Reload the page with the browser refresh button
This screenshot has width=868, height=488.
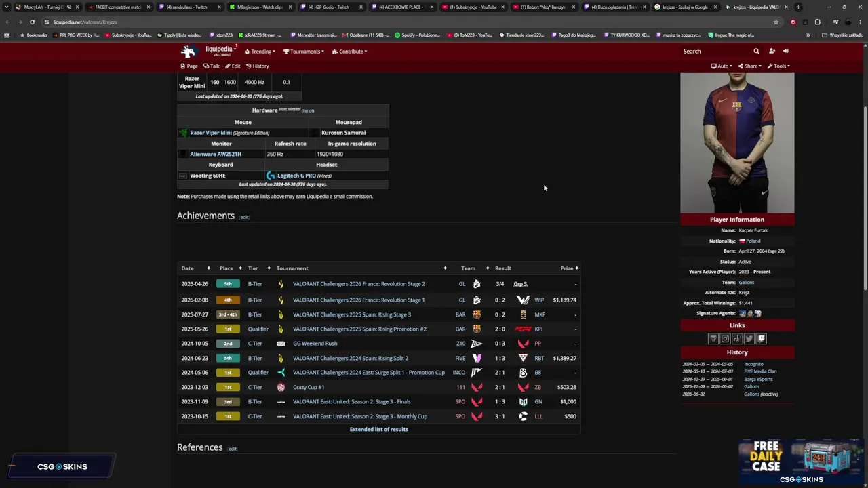(32, 22)
